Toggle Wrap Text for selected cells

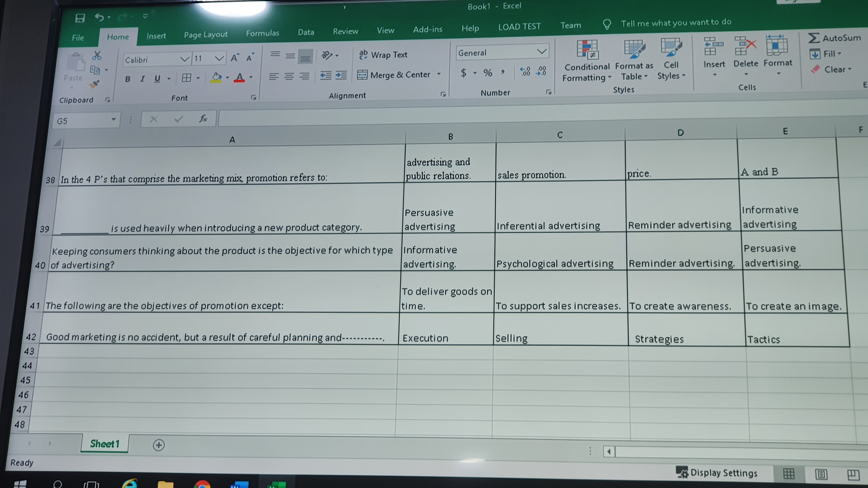[x=383, y=55]
